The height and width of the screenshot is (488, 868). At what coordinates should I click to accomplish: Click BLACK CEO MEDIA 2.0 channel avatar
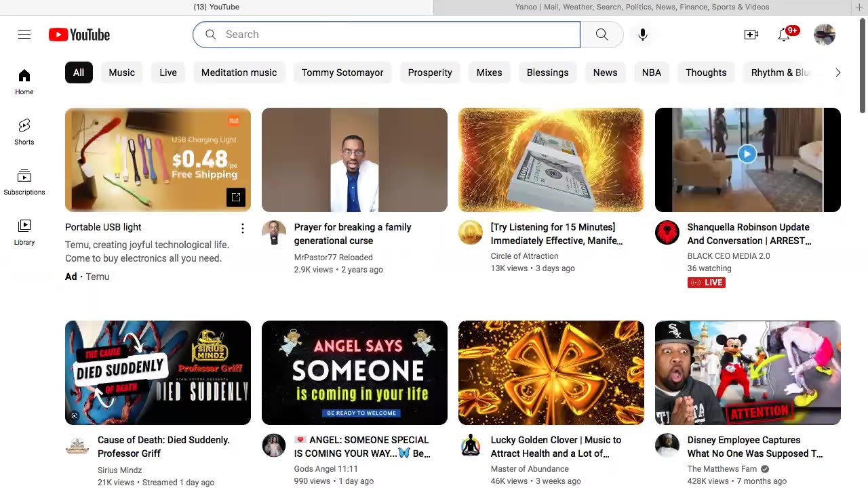pos(667,232)
